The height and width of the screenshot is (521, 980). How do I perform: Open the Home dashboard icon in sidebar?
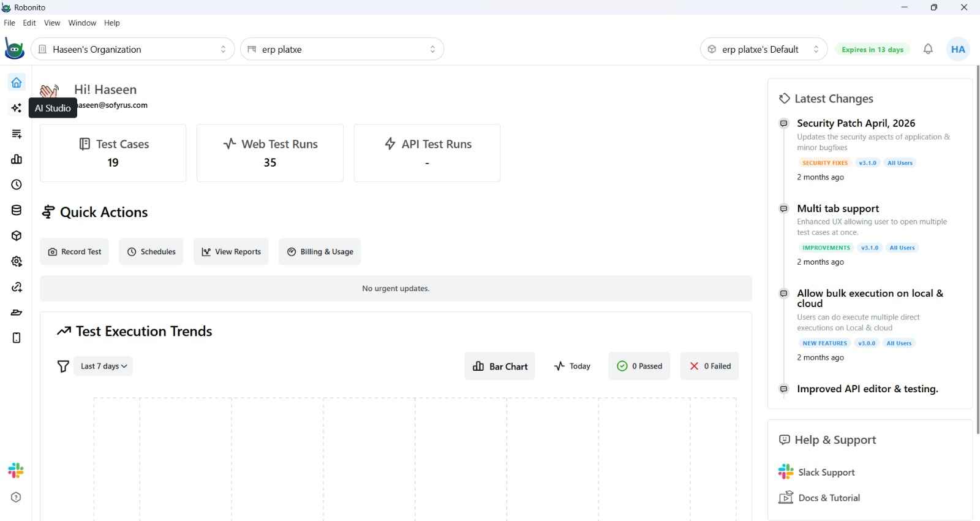point(17,83)
